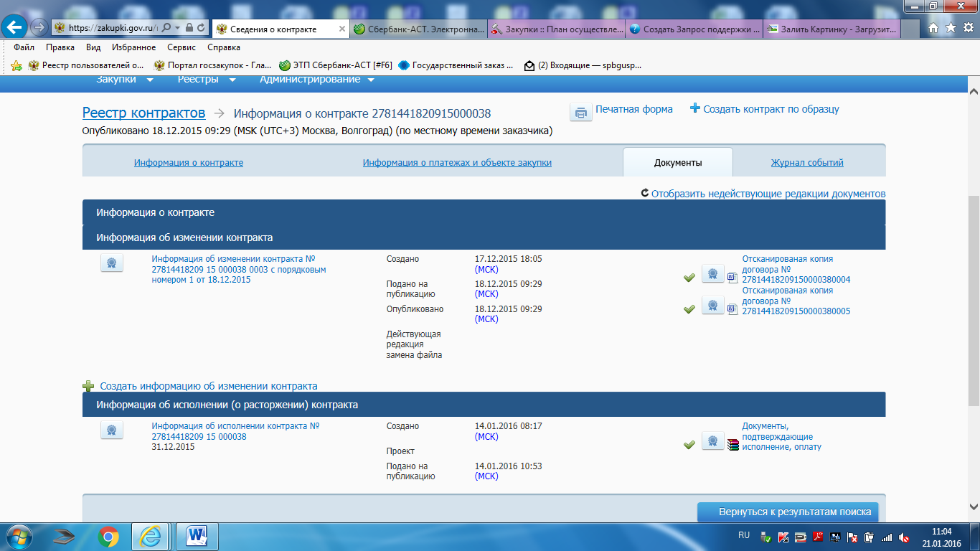
Task: Open the Favorites star in the browser toolbar
Action: [x=951, y=28]
